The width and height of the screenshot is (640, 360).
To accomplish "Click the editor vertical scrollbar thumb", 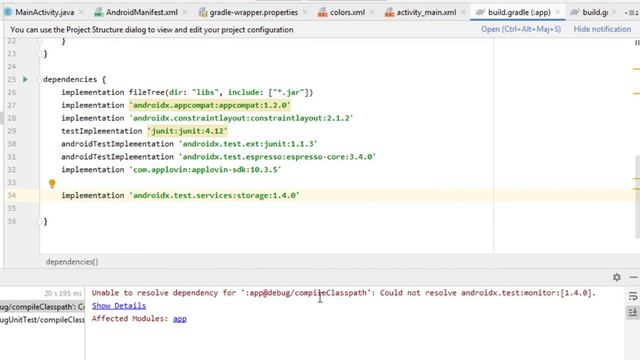I will click(x=638, y=196).
